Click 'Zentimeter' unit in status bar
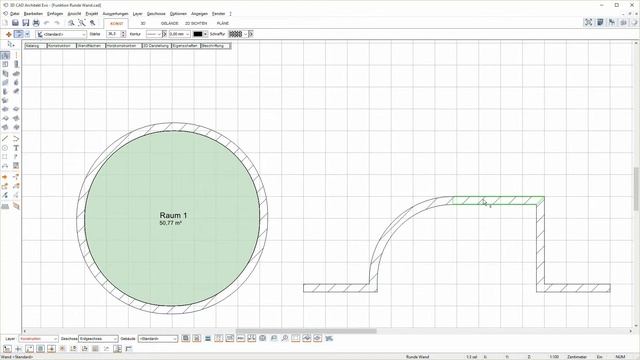 [577, 357]
